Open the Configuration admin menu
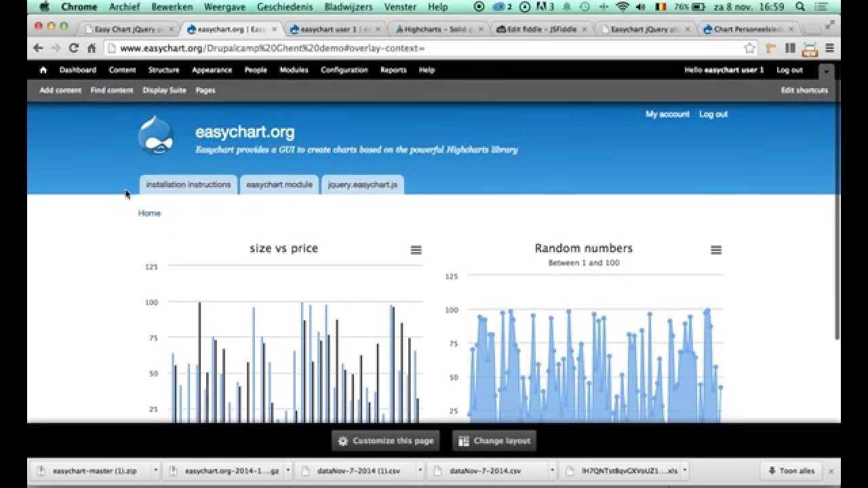Screen dimensions: 868x488 pyautogui.click(x=344, y=70)
